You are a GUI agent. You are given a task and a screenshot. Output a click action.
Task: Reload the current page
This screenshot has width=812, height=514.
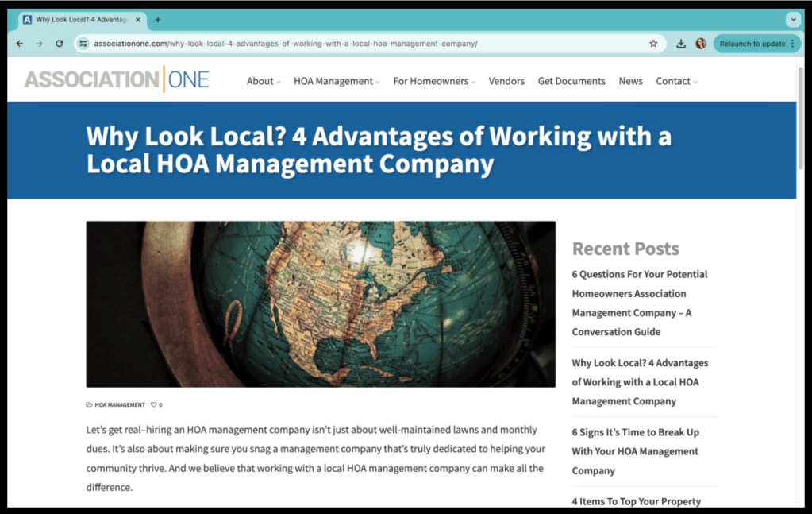click(x=60, y=44)
